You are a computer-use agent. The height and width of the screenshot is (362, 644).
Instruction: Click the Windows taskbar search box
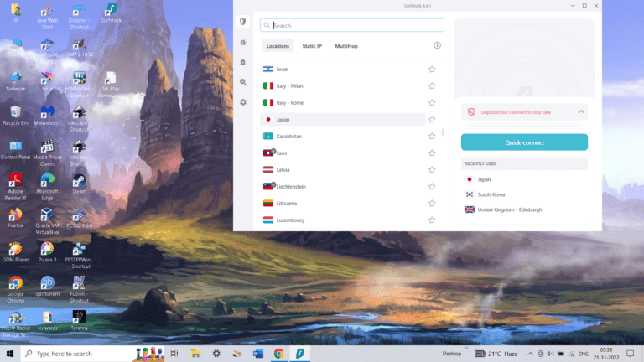92,354
